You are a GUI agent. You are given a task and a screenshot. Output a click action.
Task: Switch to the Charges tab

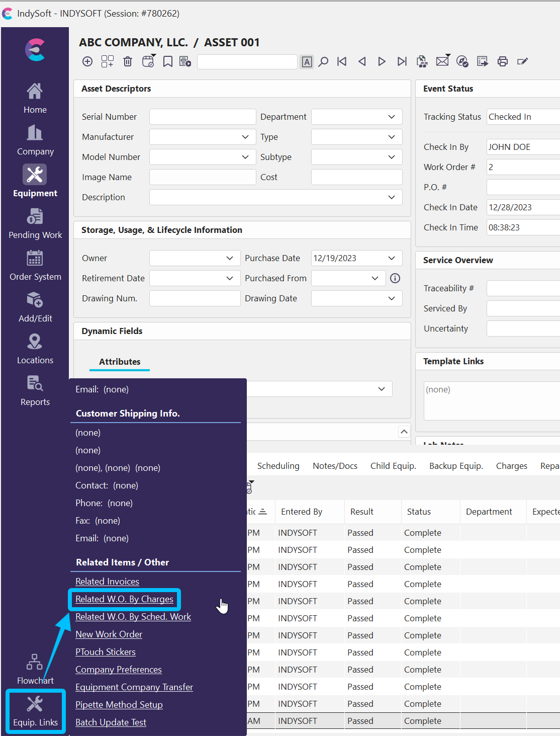pyautogui.click(x=511, y=466)
